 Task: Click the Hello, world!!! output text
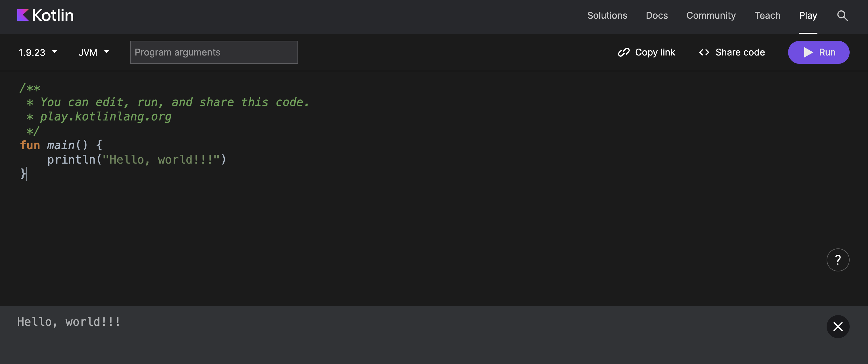(69, 321)
